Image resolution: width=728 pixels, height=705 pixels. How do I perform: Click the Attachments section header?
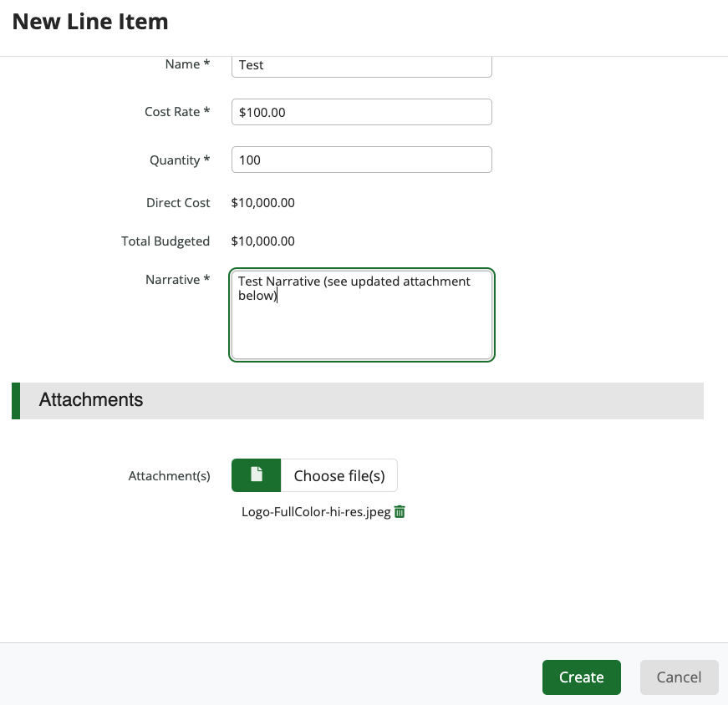(x=91, y=400)
